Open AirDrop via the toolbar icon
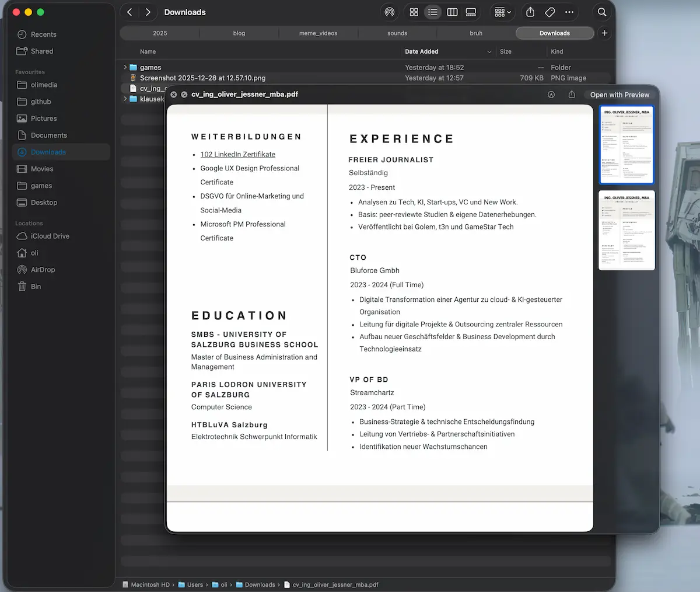The height and width of the screenshot is (592, 700). [390, 12]
